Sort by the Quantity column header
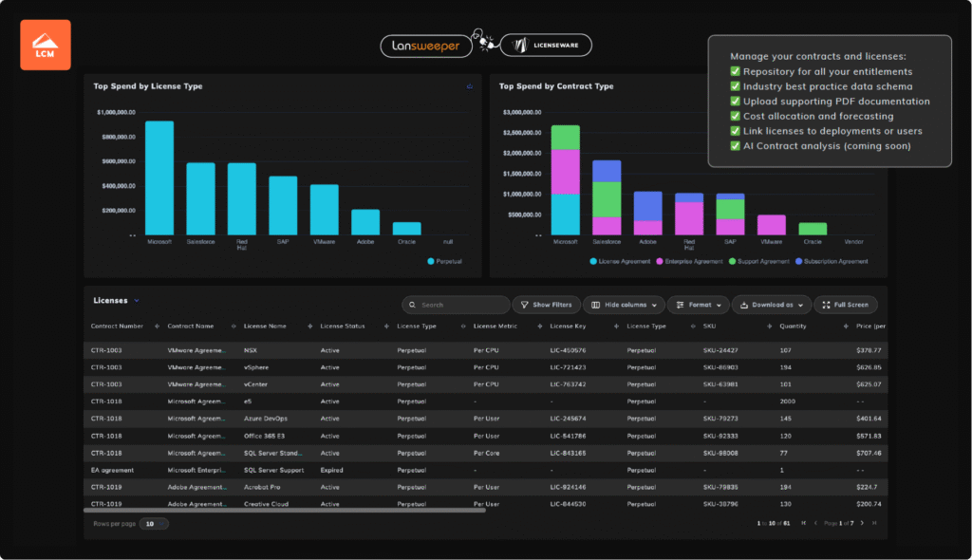The width and height of the screenshot is (972, 560). click(793, 327)
